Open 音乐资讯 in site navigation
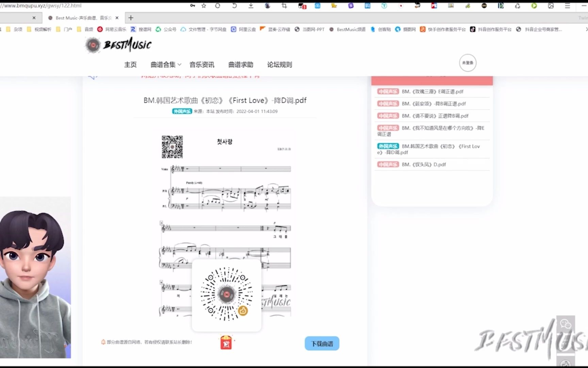The width and height of the screenshot is (588, 368). [202, 65]
